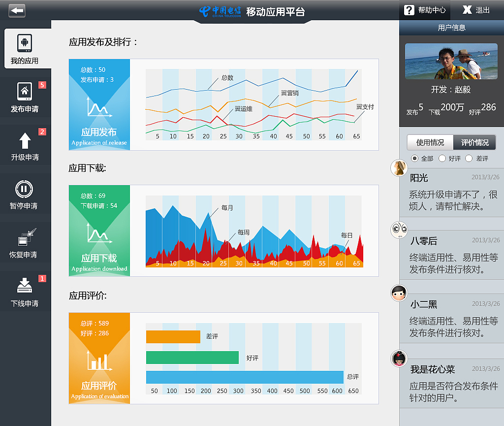Open the orange 应用评价 card title
This screenshot has height=426, width=504.
(99, 386)
